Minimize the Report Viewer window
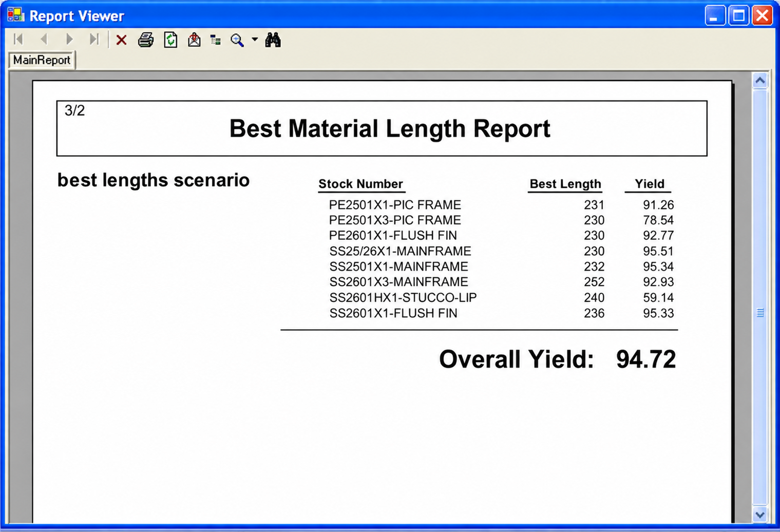This screenshot has width=780, height=532. [715, 15]
